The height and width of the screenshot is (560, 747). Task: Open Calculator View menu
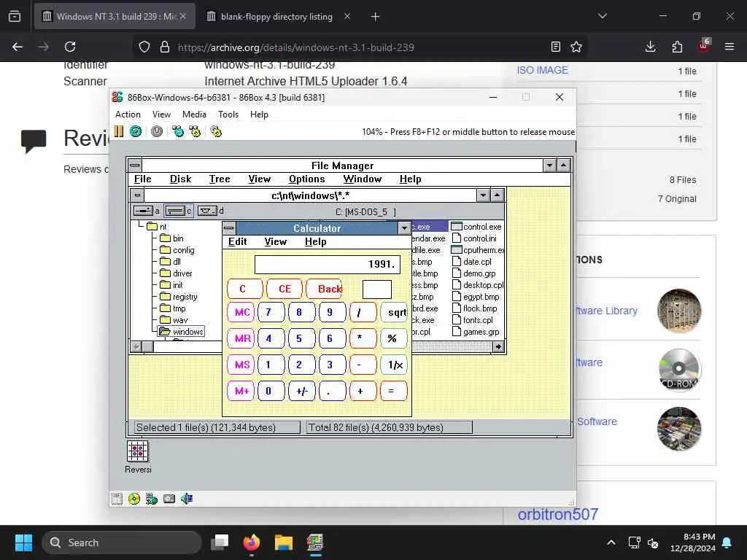click(x=275, y=241)
